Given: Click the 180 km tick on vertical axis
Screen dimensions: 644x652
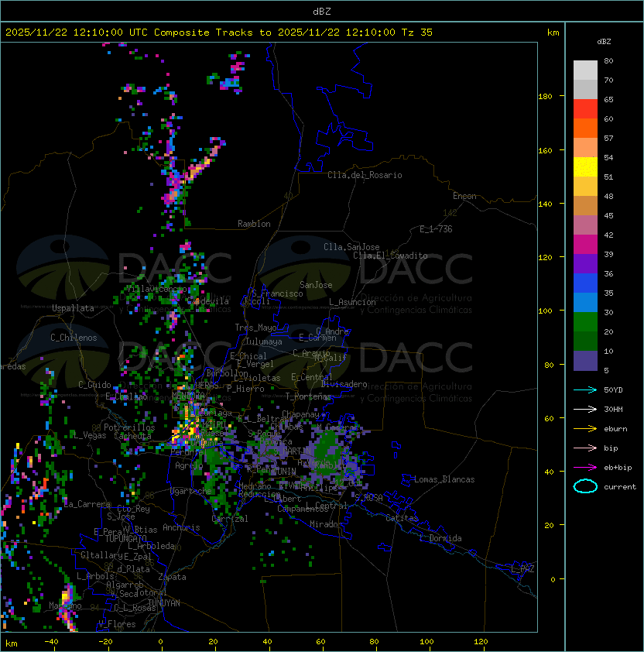Looking at the screenshot, I should click(x=545, y=97).
